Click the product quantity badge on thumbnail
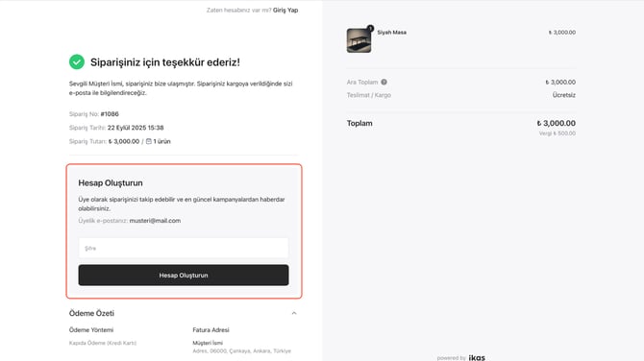Viewport: 644px width, 361px height. click(370, 28)
